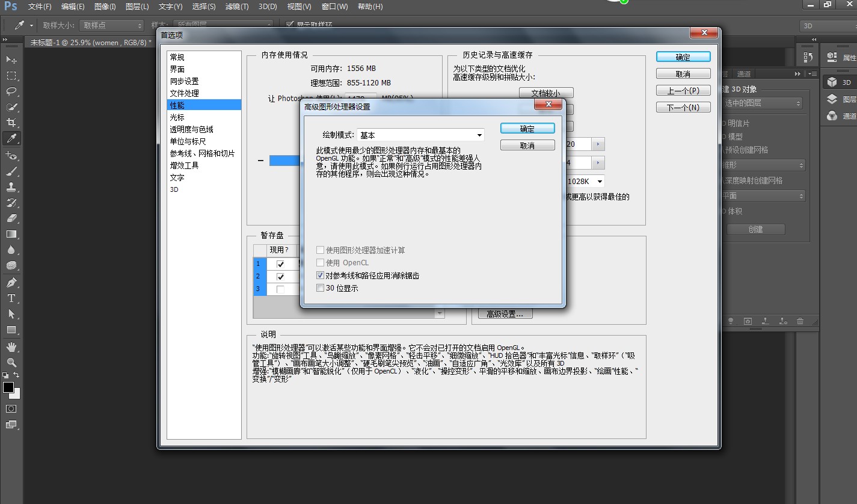Screen dimensions: 857x504
Task: Click the 高级设置... button
Action: pyautogui.click(x=505, y=314)
